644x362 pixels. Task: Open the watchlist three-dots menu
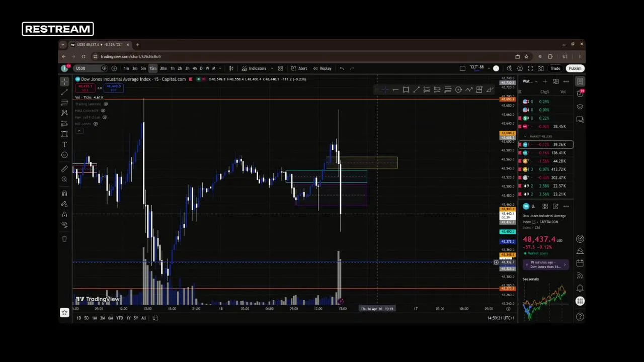[566, 81]
